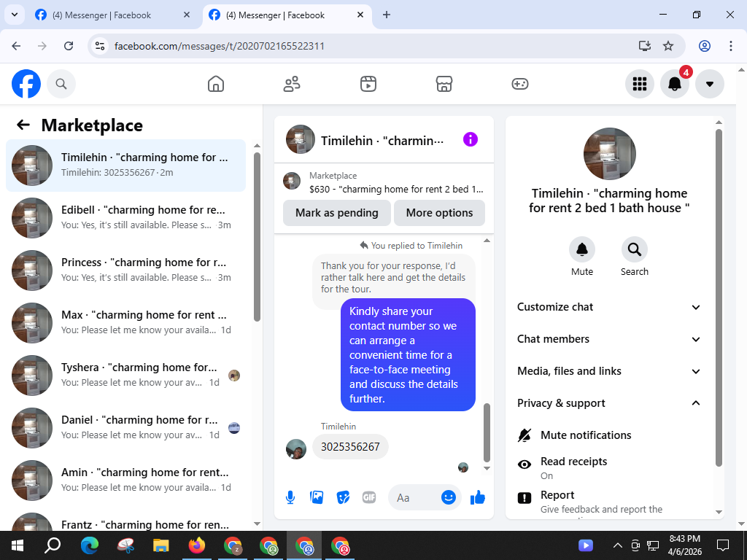This screenshot has height=560, width=747.
Task: Click the chat header title Timilehin
Action: click(x=382, y=141)
